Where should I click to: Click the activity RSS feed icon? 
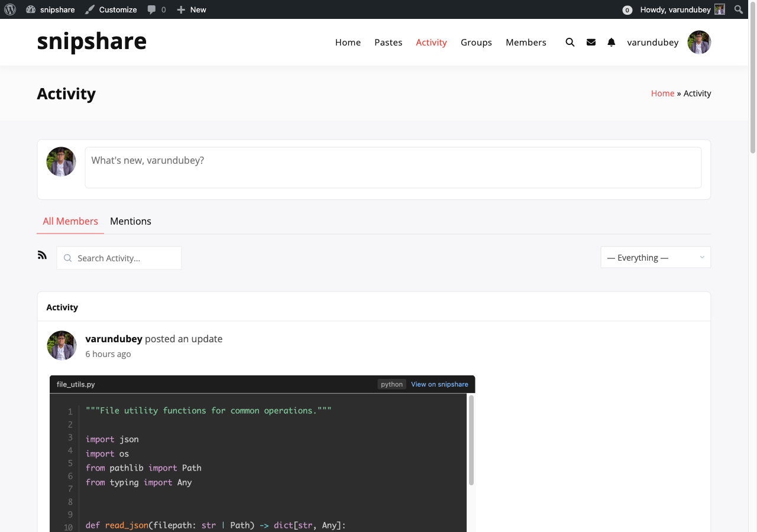(42, 254)
